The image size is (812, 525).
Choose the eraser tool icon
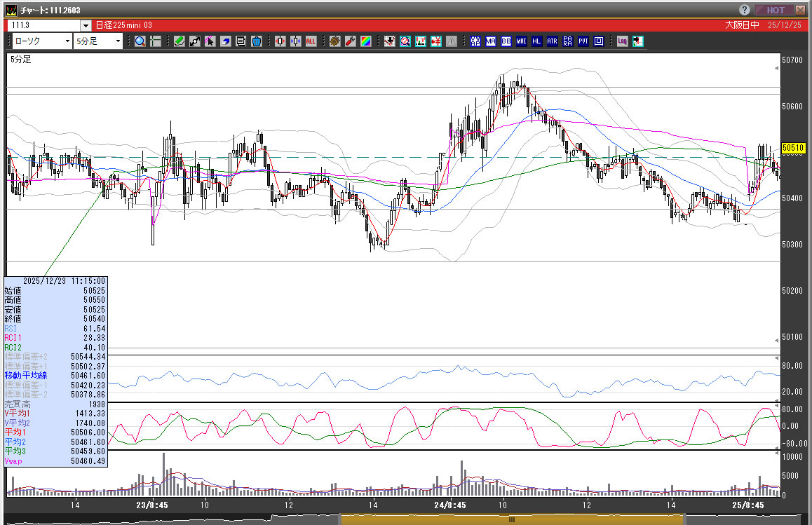point(225,41)
